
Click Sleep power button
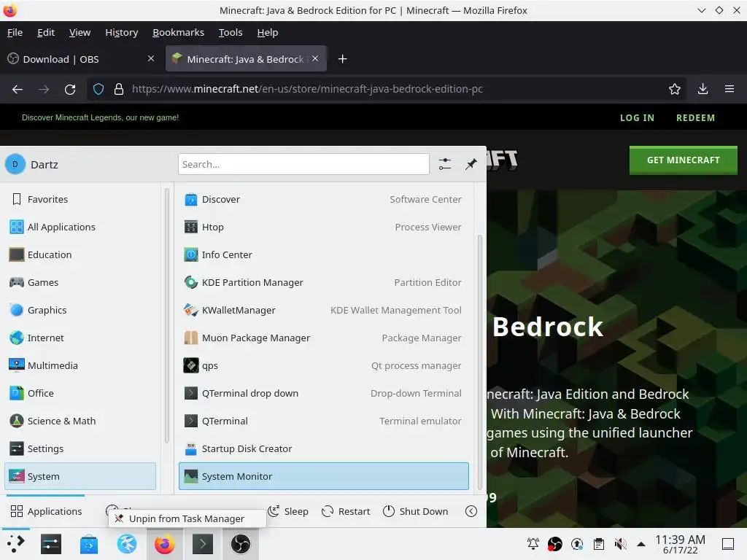pyautogui.click(x=288, y=511)
